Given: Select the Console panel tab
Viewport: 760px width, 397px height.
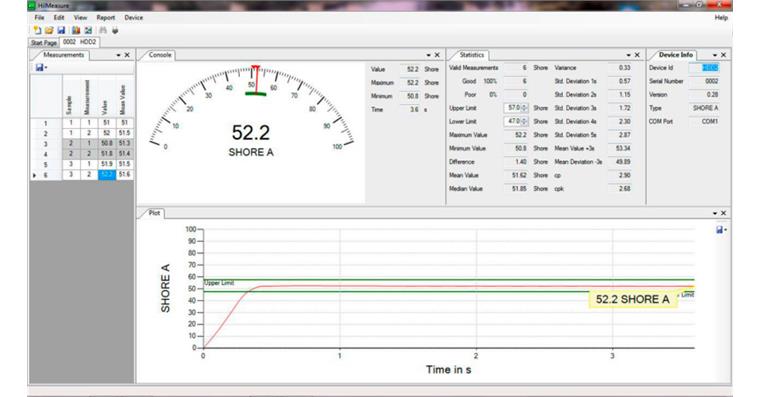Looking at the screenshot, I should tap(160, 55).
